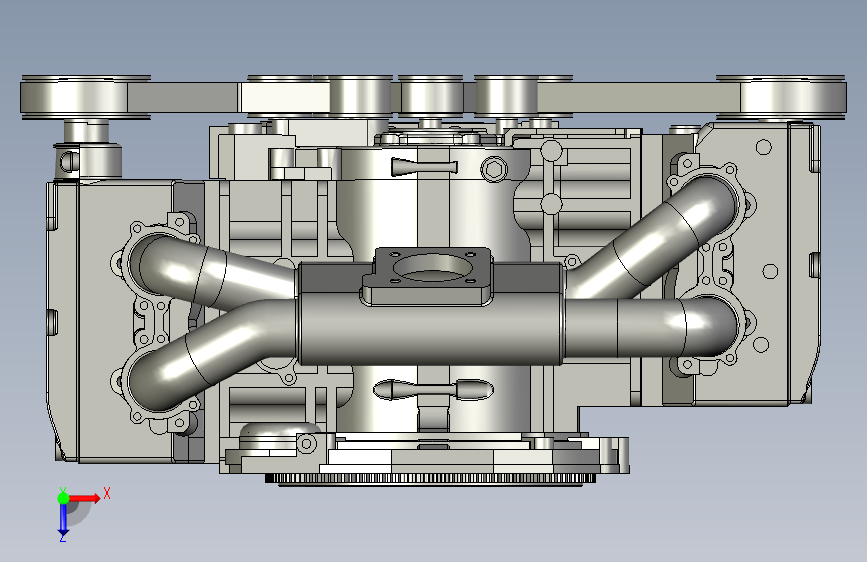Viewport: 867px width, 562px height.
Task: Click the green Y axis dot of the triad
Action: pyautogui.click(x=63, y=498)
